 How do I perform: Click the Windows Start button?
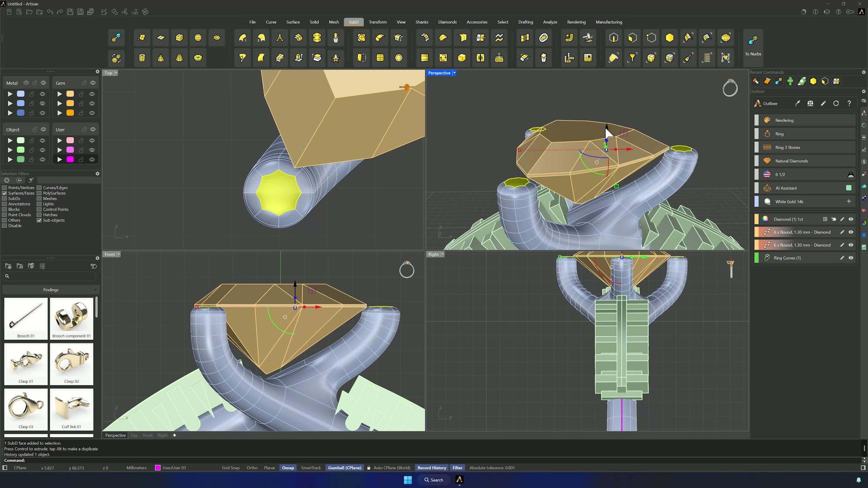408,480
